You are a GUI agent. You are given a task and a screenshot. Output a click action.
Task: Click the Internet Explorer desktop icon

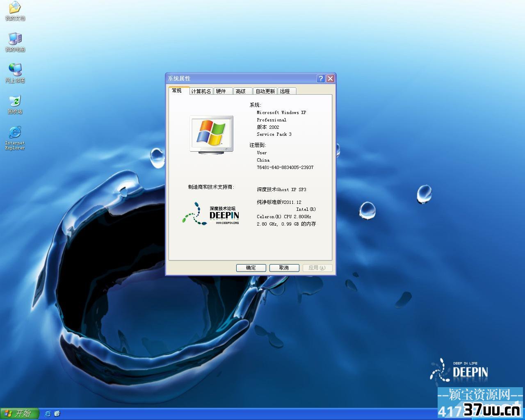(x=15, y=138)
